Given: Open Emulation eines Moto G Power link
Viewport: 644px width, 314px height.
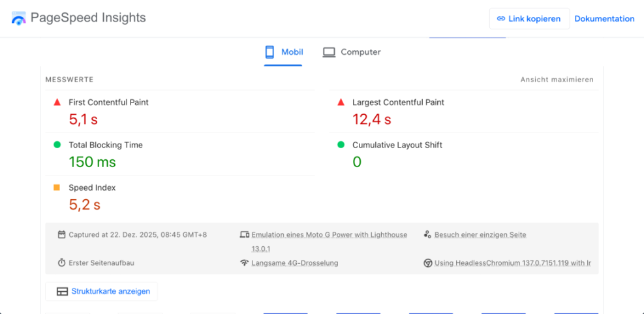Looking at the screenshot, I should coord(330,242).
